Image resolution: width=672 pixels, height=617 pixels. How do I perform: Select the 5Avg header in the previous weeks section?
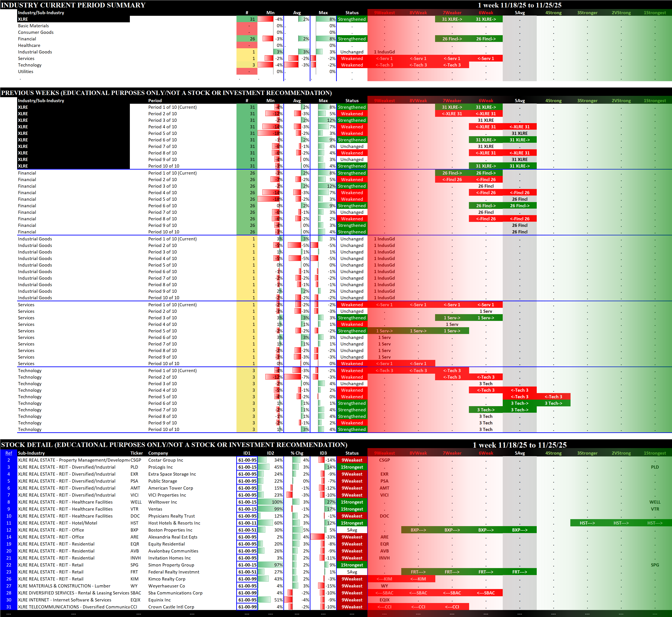520,101
